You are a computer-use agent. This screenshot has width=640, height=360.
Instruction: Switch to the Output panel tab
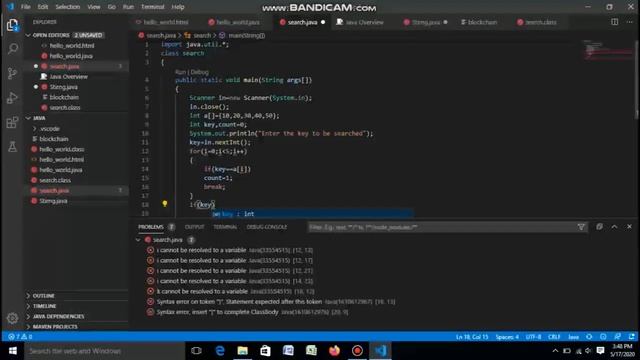[194, 227]
